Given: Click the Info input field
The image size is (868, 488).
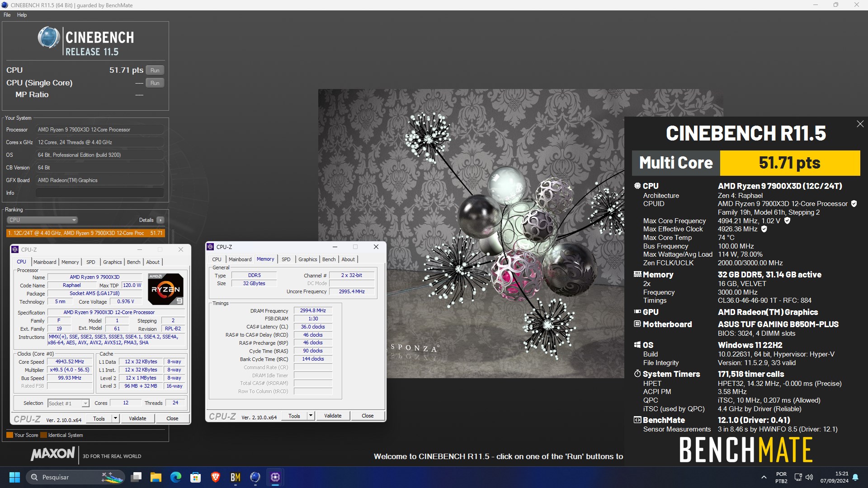Looking at the screenshot, I should tap(100, 192).
